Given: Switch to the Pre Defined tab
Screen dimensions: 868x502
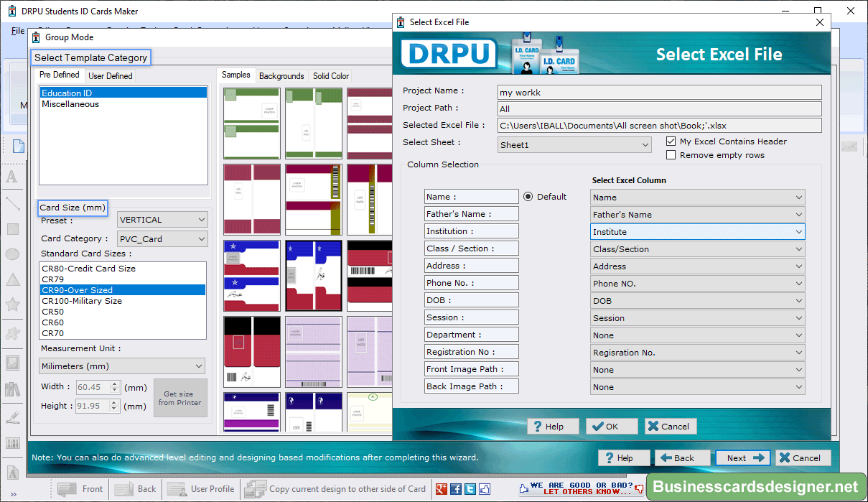Looking at the screenshot, I should [60, 75].
